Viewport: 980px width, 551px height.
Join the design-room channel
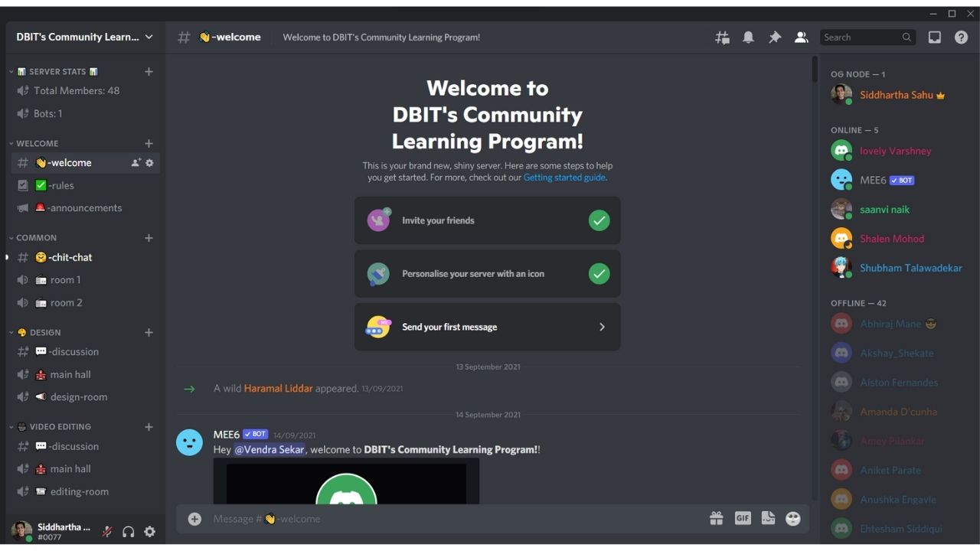pyautogui.click(x=85, y=396)
